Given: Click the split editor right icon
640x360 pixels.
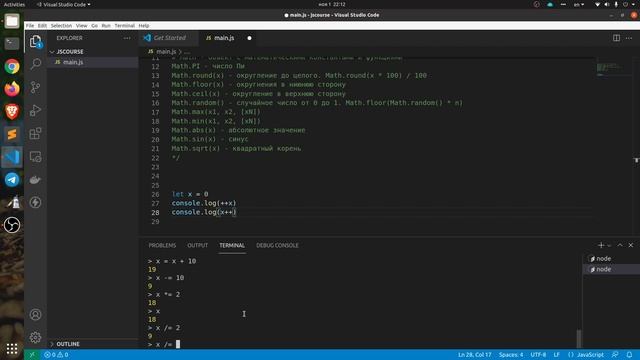Looking at the screenshot, I should point(616,38).
